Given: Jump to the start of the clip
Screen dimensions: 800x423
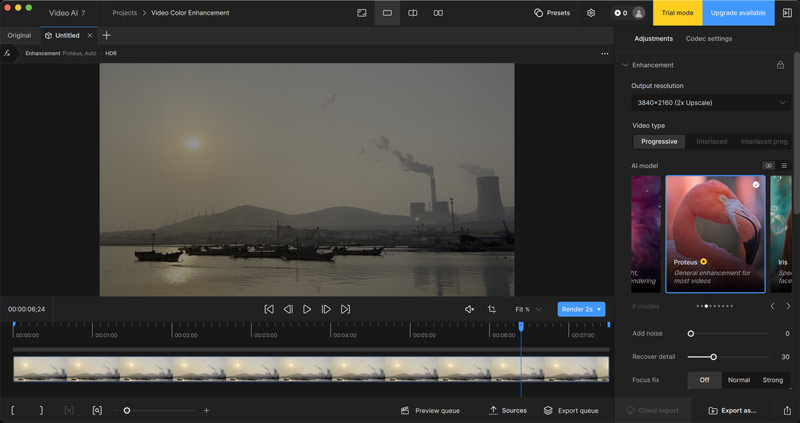Looking at the screenshot, I should click(269, 309).
